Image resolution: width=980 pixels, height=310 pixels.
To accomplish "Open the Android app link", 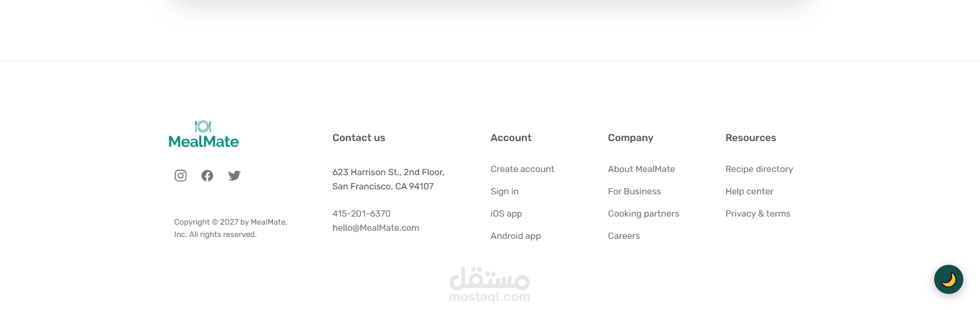I will click(x=515, y=236).
